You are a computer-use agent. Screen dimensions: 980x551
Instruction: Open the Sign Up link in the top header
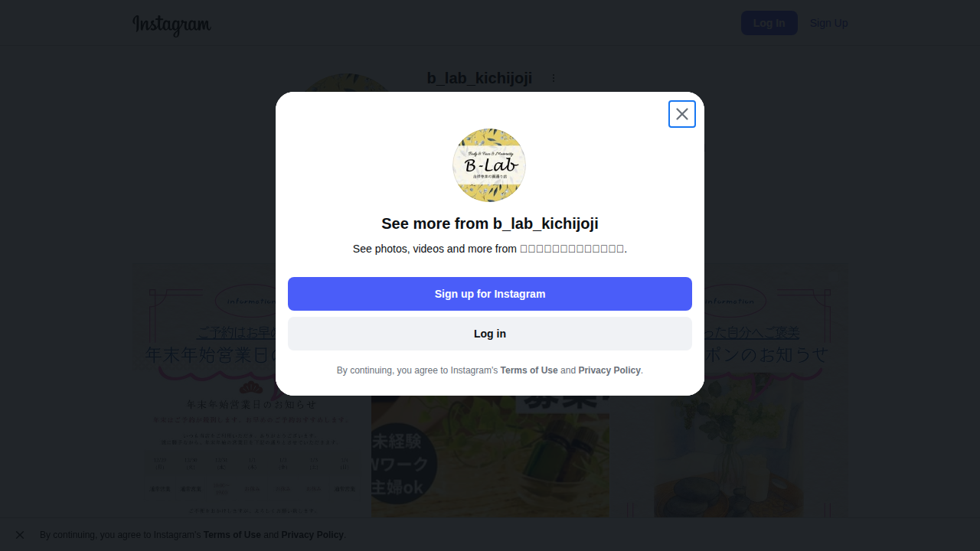point(828,23)
